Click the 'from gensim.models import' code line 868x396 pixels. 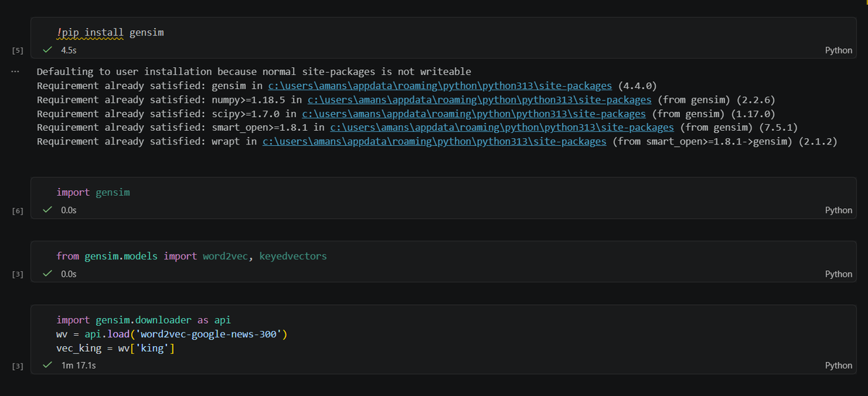tap(192, 257)
